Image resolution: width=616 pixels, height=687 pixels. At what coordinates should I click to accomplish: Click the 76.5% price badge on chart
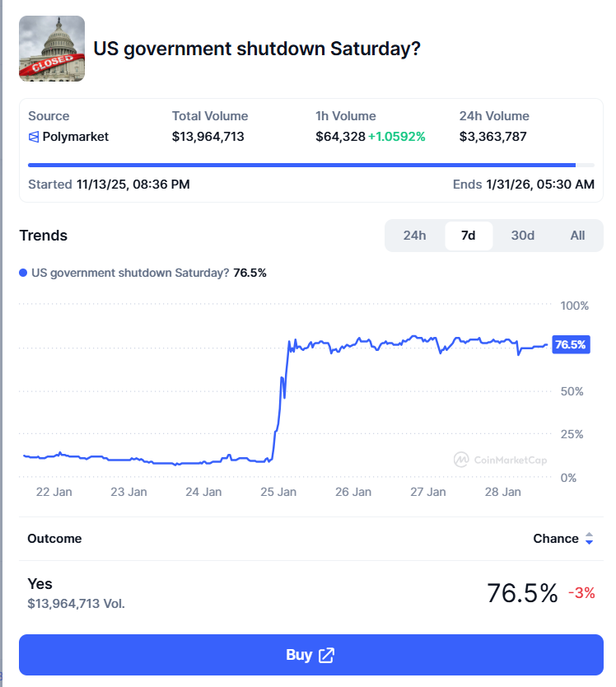click(570, 344)
